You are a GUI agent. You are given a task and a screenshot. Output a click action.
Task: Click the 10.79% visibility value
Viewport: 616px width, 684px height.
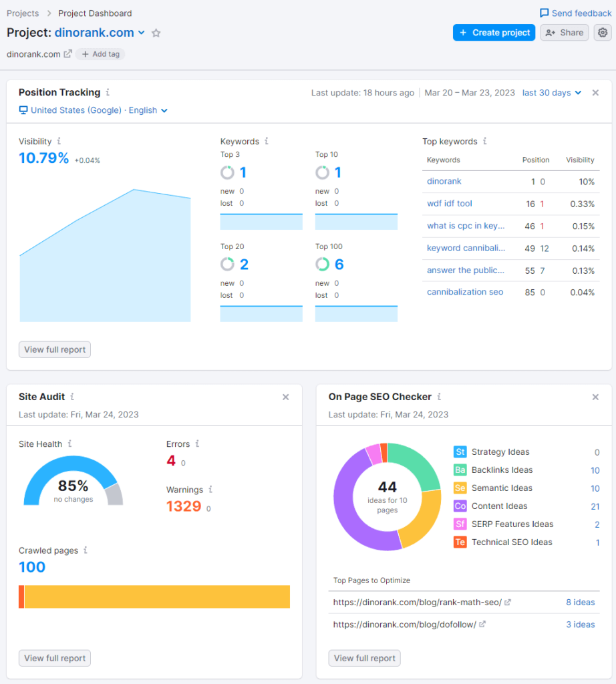click(43, 158)
